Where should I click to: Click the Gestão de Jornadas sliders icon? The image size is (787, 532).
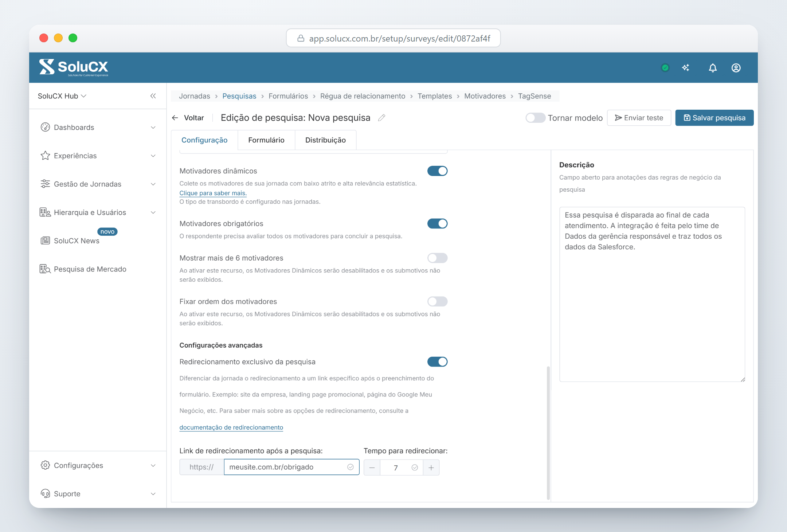click(45, 184)
